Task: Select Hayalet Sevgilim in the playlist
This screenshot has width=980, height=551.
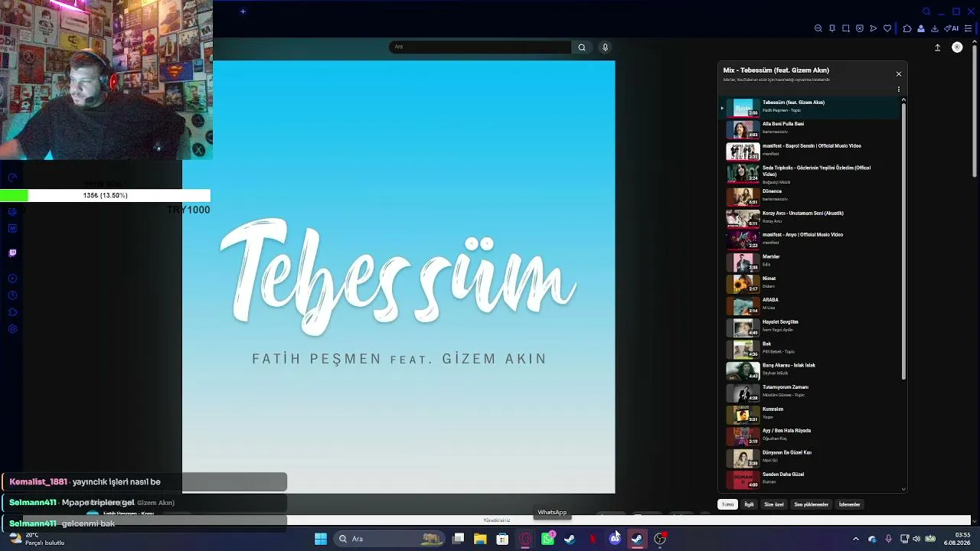Action: (809, 327)
